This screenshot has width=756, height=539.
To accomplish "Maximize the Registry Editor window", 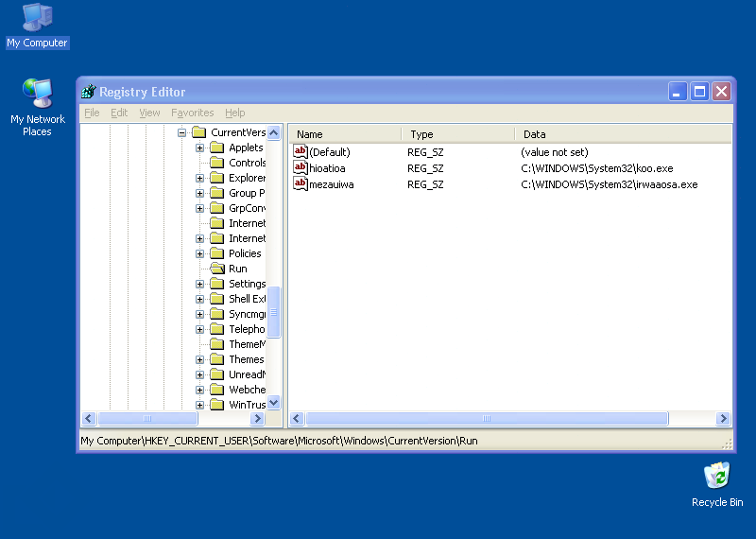I will click(x=699, y=91).
